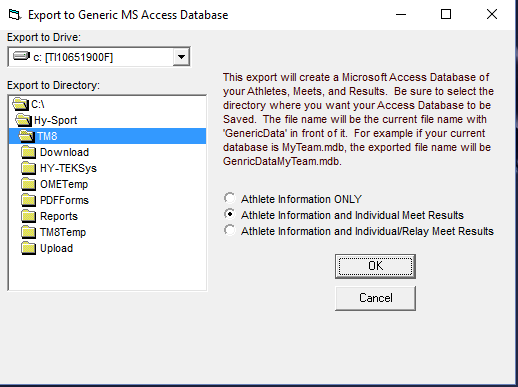Confirm export with the OK button

pyautogui.click(x=375, y=266)
